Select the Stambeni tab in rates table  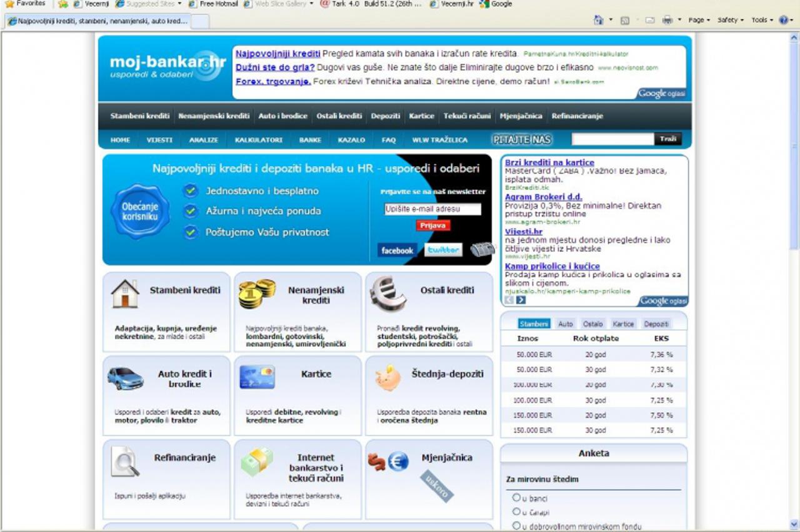coord(534,324)
